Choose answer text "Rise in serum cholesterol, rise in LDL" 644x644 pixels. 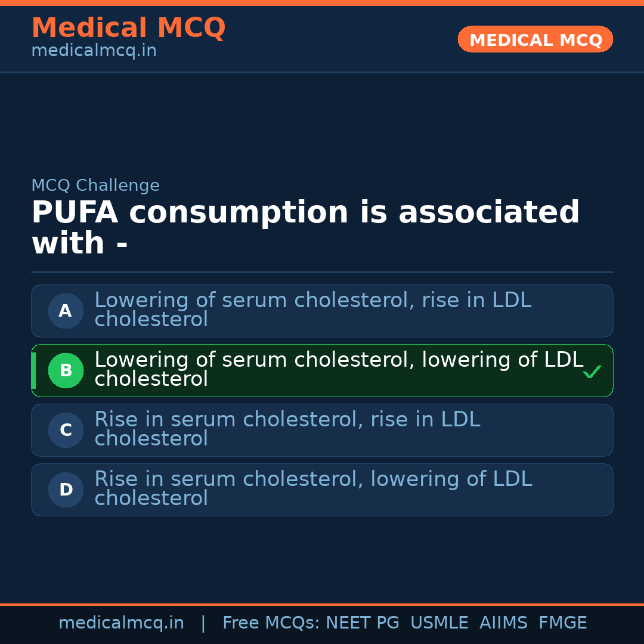287,420
